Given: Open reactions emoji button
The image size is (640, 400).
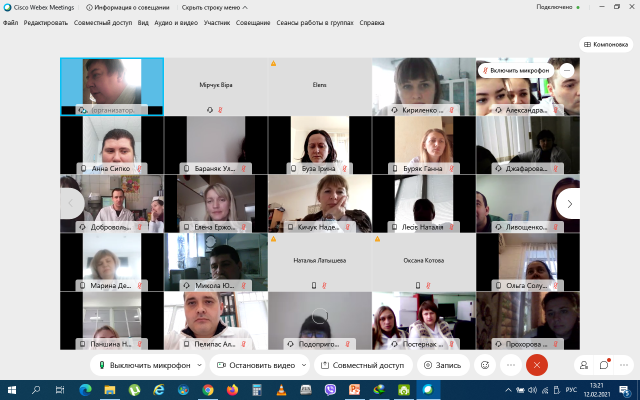Looking at the screenshot, I should pyautogui.click(x=485, y=365).
